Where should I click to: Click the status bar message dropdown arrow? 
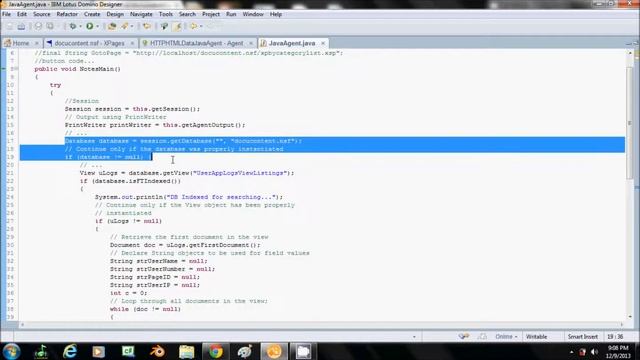[x=414, y=337]
